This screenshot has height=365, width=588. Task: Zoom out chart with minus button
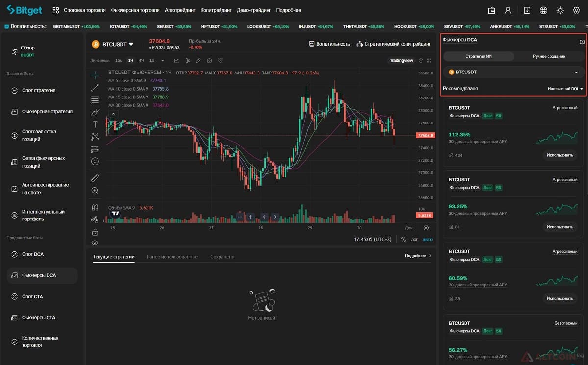coord(240,216)
